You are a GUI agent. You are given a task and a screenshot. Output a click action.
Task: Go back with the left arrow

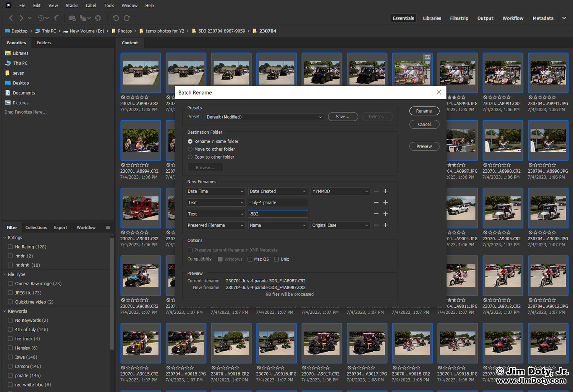point(11,18)
